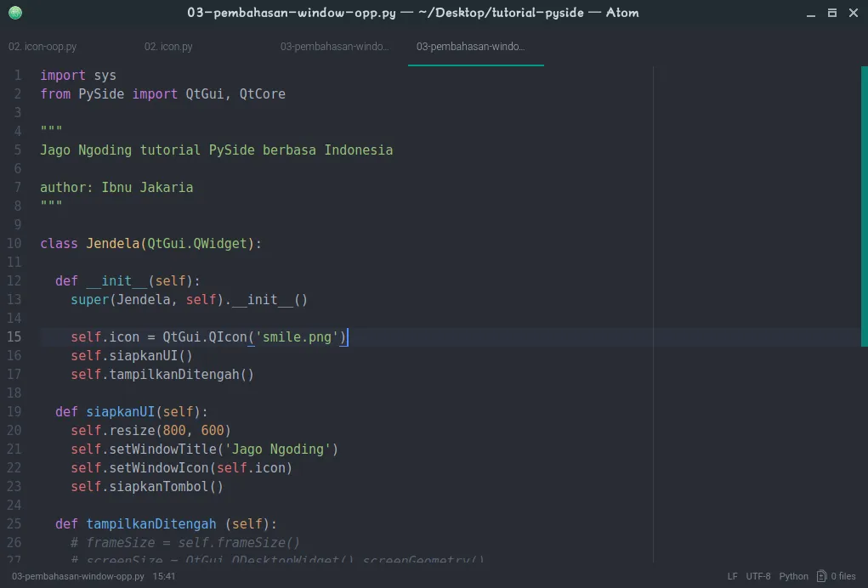Click the Atom logo in the title bar
The image size is (868, 588).
coord(14,13)
